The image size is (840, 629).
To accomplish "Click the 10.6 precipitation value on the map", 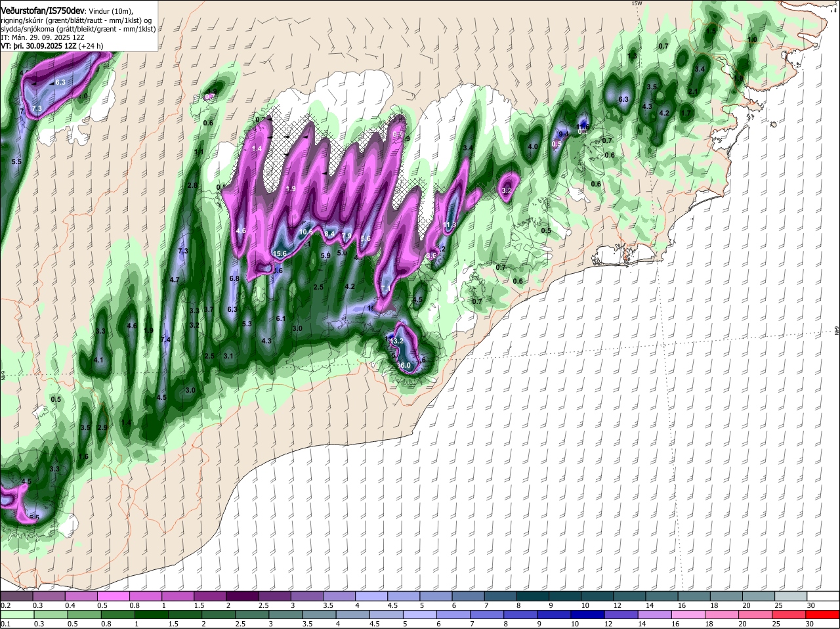I will pos(306,231).
